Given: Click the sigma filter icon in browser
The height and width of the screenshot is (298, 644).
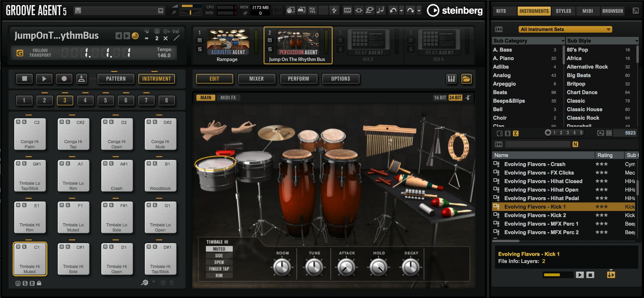Looking at the screenshot, I should (516, 133).
